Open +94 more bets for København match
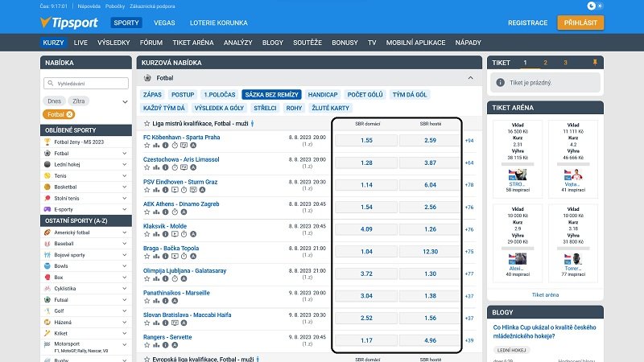 [469, 140]
